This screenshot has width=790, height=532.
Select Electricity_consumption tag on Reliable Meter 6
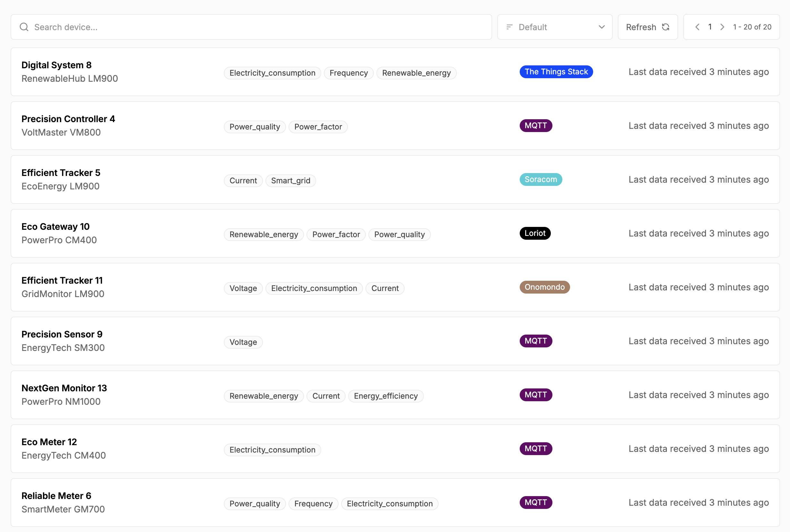coord(390,503)
